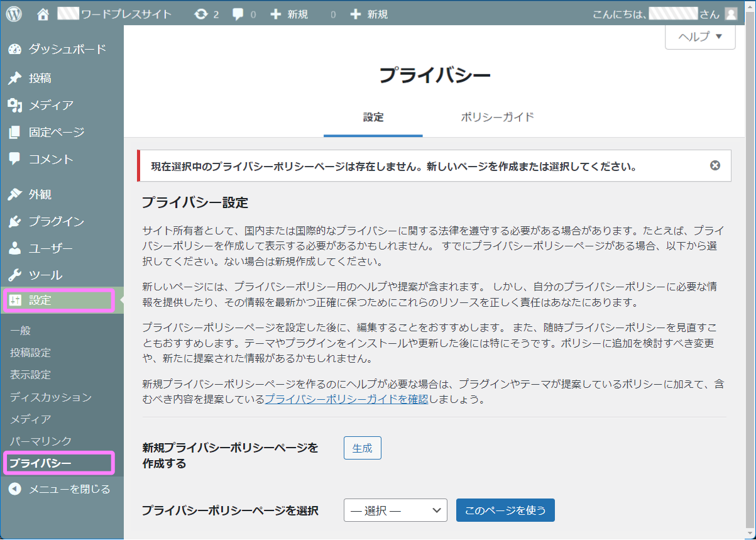Open the ヘルプ dropdown panel
Viewport: 756px width, 540px height.
point(699,37)
